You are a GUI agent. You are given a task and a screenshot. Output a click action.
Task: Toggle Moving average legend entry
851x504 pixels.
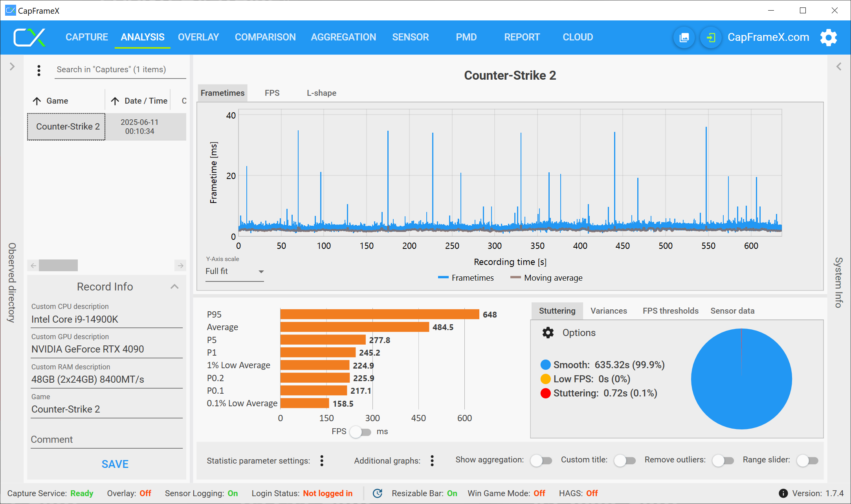pyautogui.click(x=547, y=278)
